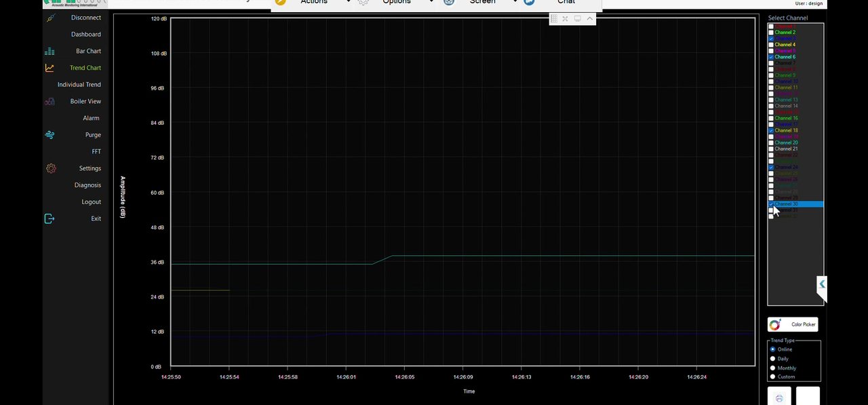Open the FFT page
The width and height of the screenshot is (868, 405).
coord(96,152)
